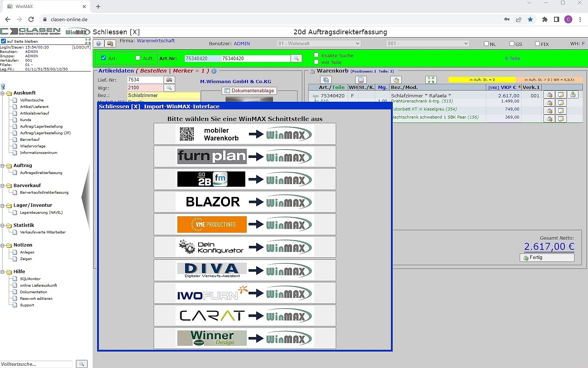Screen dimensions: 588x368
Task: Uncheck the Art. checkbox
Action: (104, 58)
